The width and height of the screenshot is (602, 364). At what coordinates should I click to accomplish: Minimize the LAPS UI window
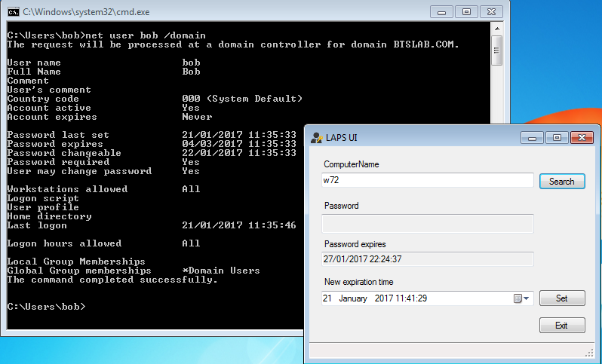(532, 138)
